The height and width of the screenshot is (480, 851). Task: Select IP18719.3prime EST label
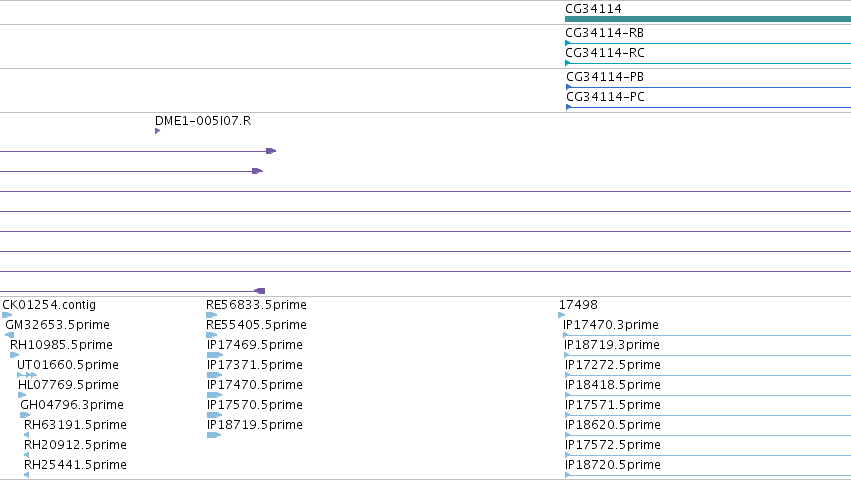pos(612,345)
